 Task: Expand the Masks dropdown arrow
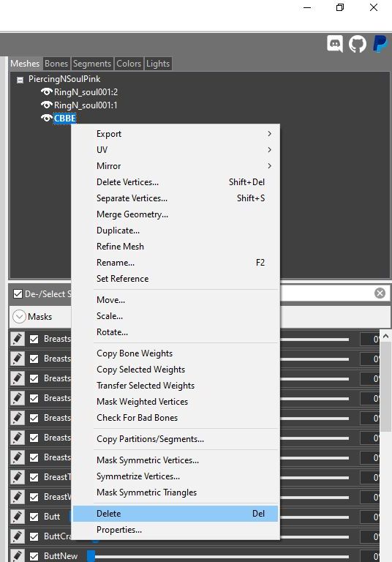point(19,317)
